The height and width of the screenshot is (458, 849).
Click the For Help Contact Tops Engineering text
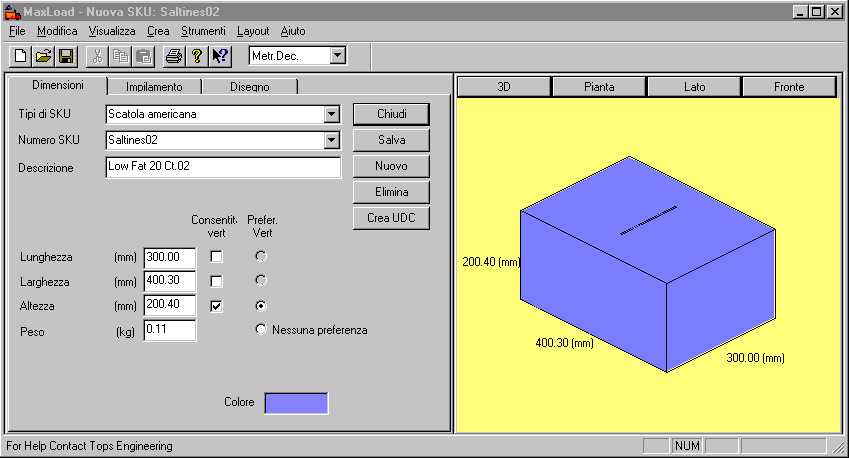(89, 446)
